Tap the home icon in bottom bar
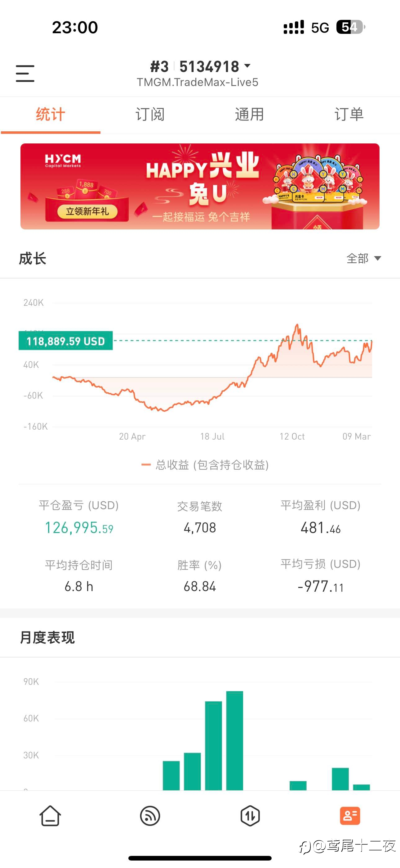The width and height of the screenshot is (400, 868). click(x=50, y=816)
